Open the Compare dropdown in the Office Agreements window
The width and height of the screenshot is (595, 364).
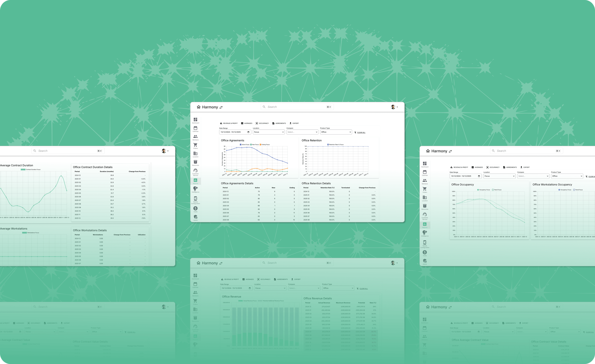click(302, 132)
